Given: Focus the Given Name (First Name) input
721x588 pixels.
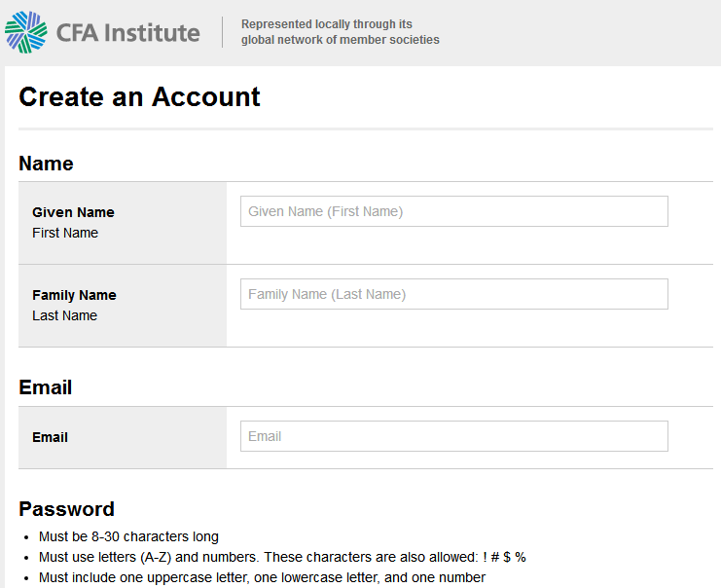Looking at the screenshot, I should tap(453, 211).
